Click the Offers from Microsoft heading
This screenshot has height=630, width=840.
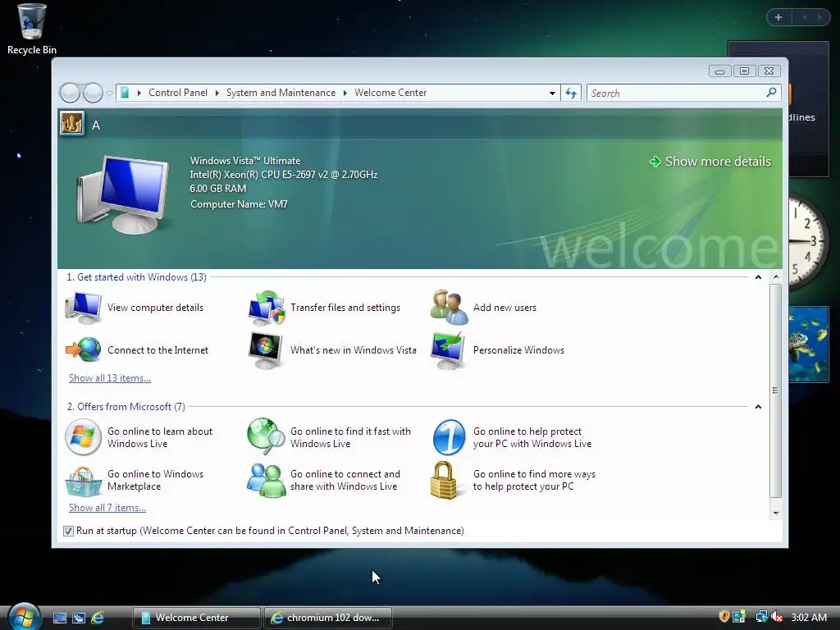[126, 407]
